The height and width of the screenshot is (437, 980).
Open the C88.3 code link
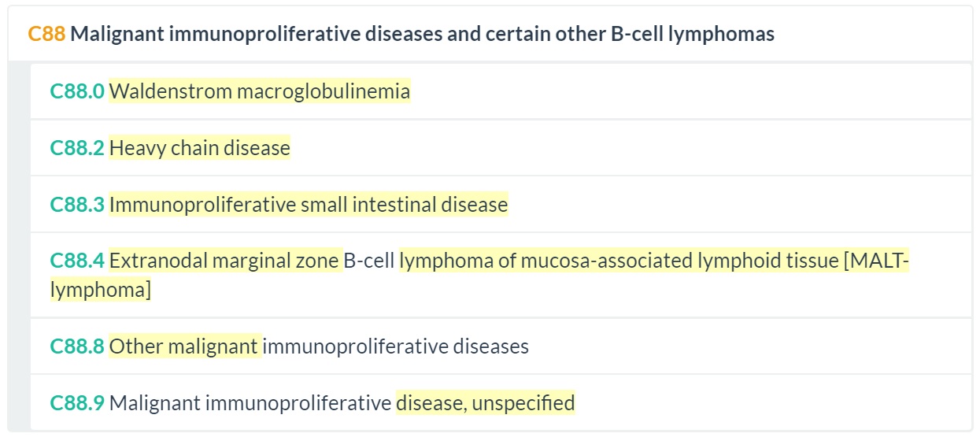(x=77, y=205)
